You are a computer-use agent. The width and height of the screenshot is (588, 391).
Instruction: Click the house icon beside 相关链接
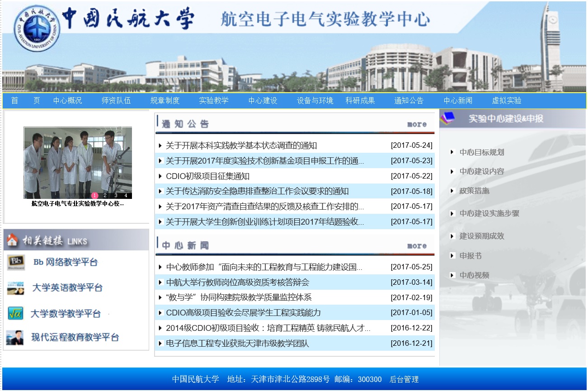coord(12,240)
